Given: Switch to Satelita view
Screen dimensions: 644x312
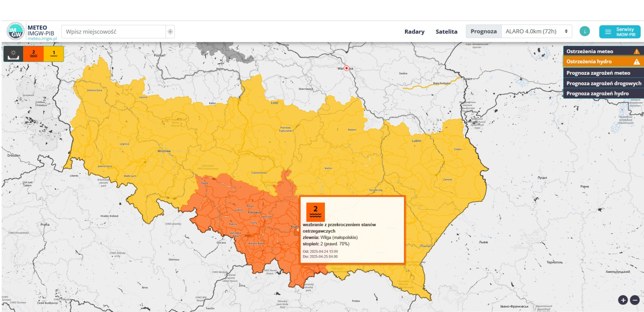Looking at the screenshot, I should pos(446,31).
